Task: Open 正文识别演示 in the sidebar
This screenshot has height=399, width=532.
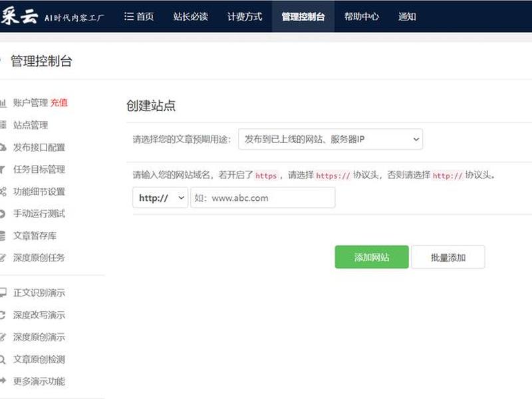Action: pyautogui.click(x=39, y=293)
